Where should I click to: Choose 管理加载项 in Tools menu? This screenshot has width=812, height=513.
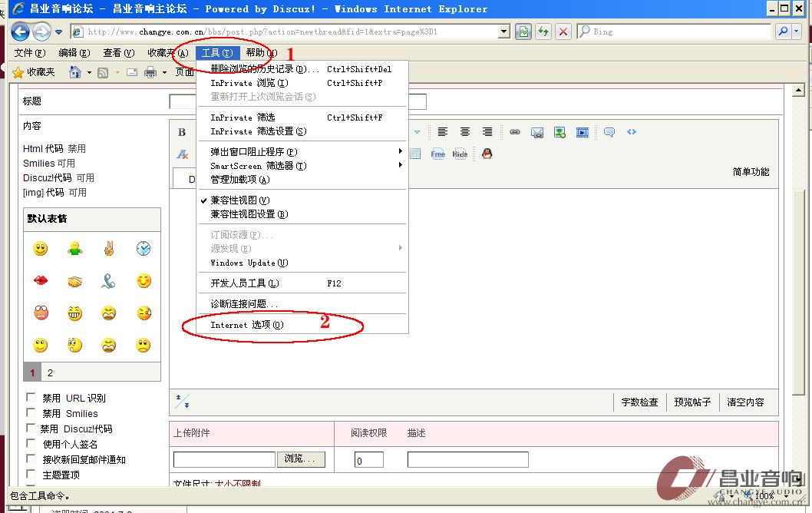[x=302, y=180]
